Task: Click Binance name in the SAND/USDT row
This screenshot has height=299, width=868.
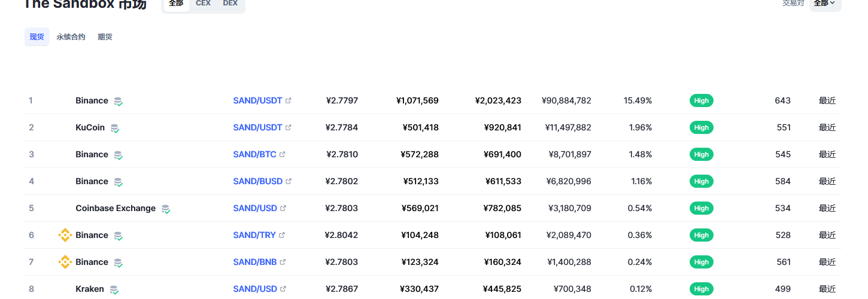Action: coord(92,100)
